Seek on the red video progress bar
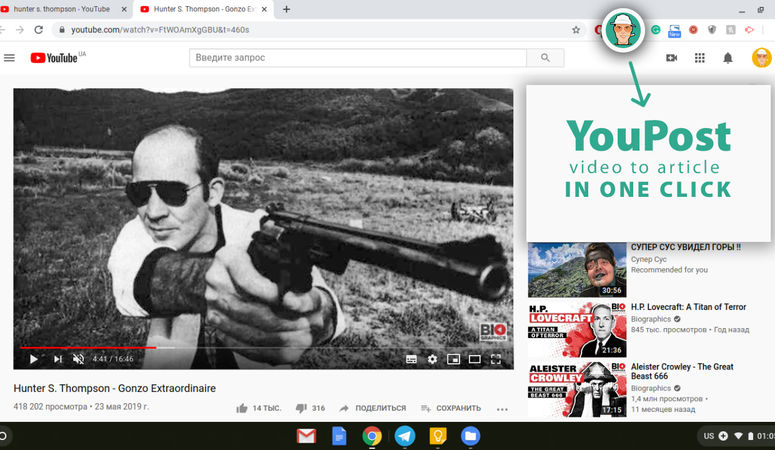The image size is (775, 450). (88, 348)
